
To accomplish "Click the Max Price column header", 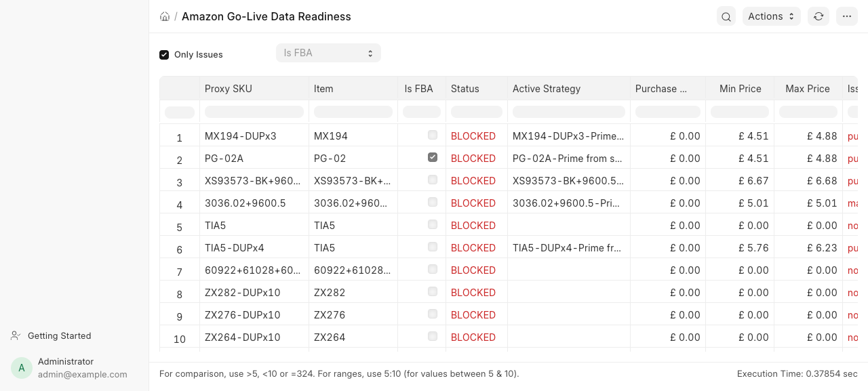I will click(x=808, y=89).
